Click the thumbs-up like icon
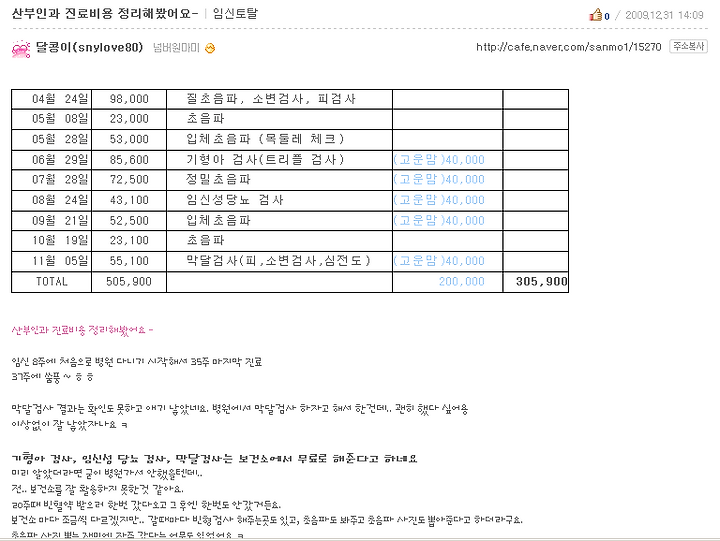 596,15
